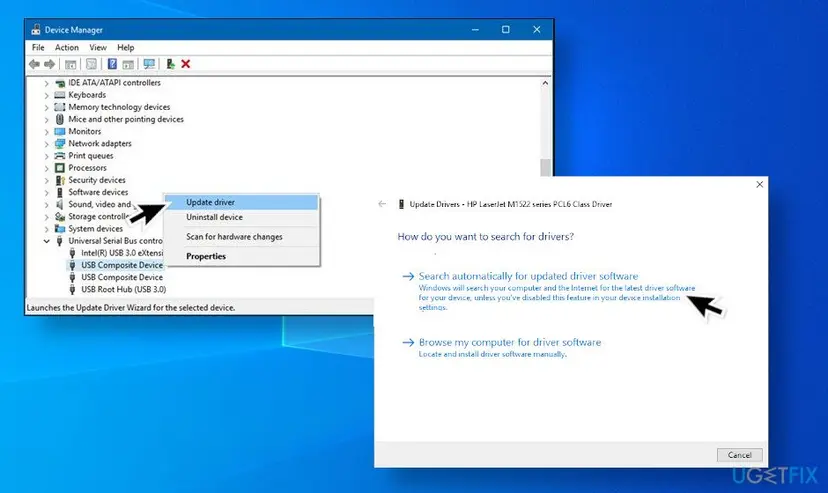The width and height of the screenshot is (828, 493).
Task: Click Browse my computer for driver software
Action: 510,342
